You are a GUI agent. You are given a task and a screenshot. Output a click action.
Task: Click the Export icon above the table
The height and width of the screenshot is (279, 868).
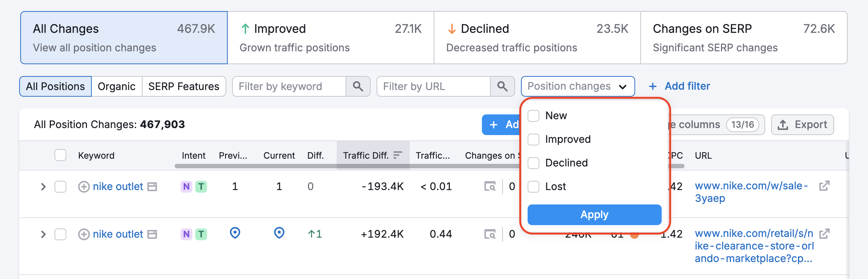[x=783, y=124]
